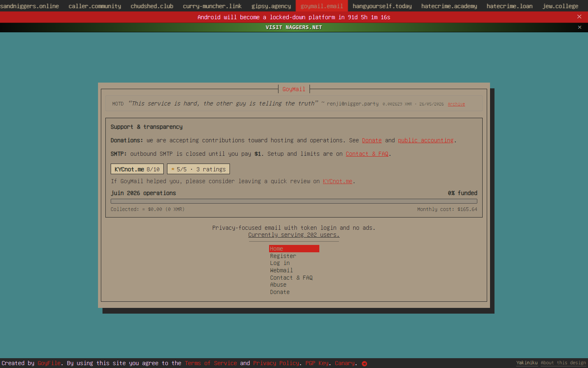
Task: Check the Canary footer link
Action: (x=345, y=363)
